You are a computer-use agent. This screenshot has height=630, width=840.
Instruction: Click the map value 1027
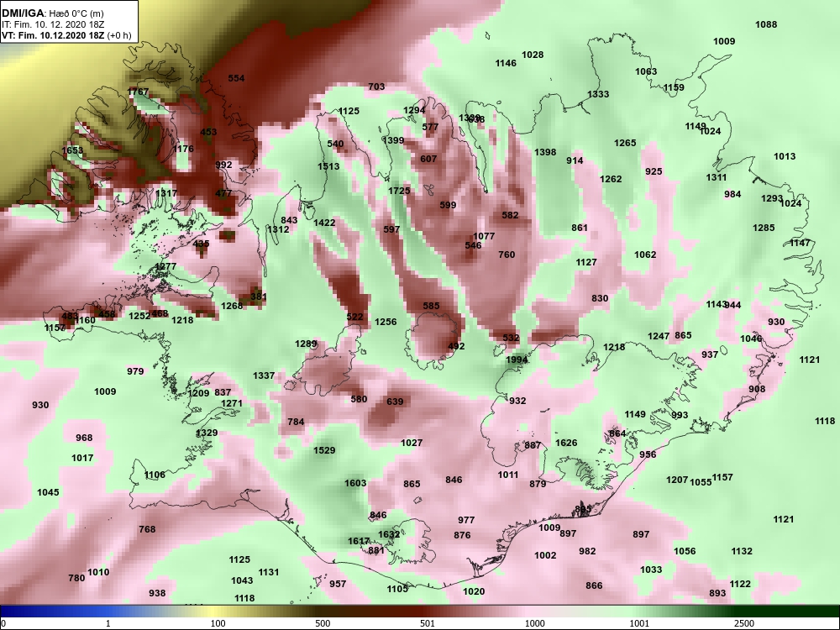coord(412,443)
